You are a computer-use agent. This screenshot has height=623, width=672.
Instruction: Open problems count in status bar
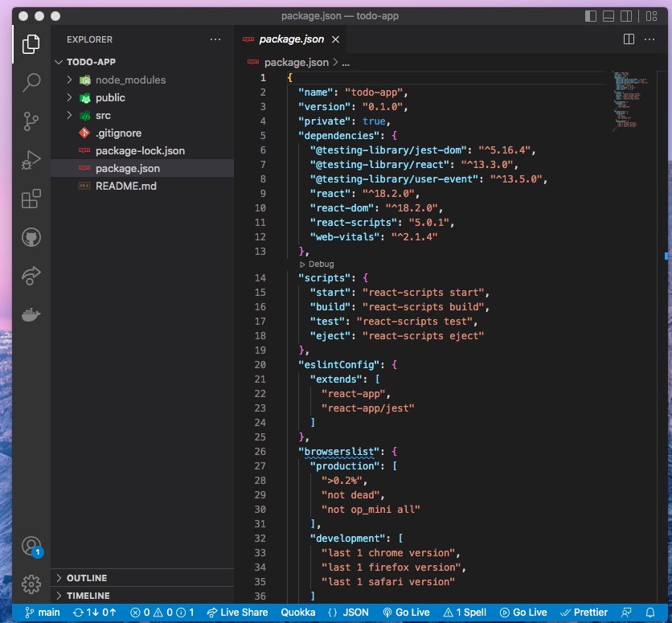[162, 613]
